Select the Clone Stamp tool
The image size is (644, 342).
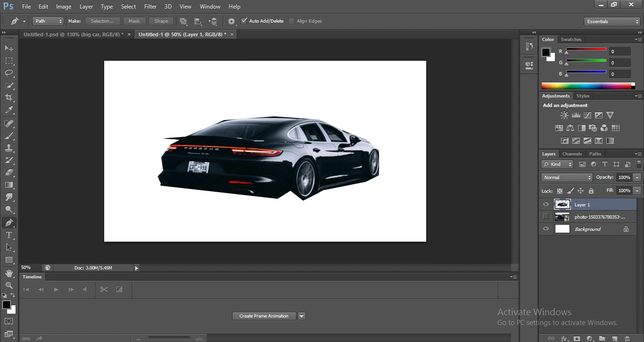coord(9,148)
